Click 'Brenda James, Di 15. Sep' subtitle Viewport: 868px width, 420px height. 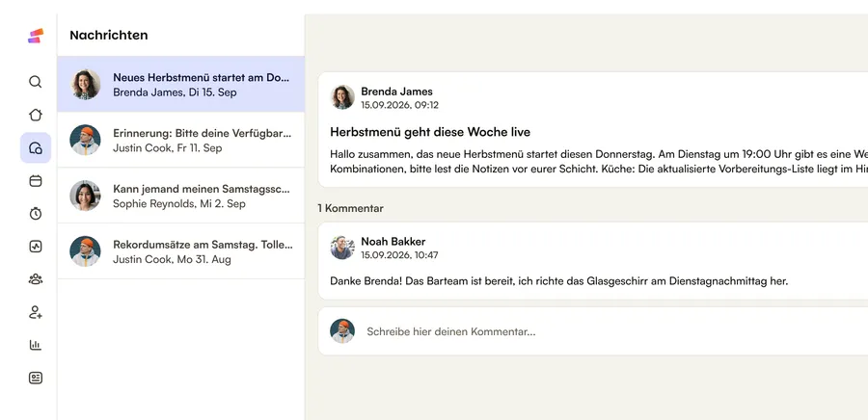tap(175, 92)
